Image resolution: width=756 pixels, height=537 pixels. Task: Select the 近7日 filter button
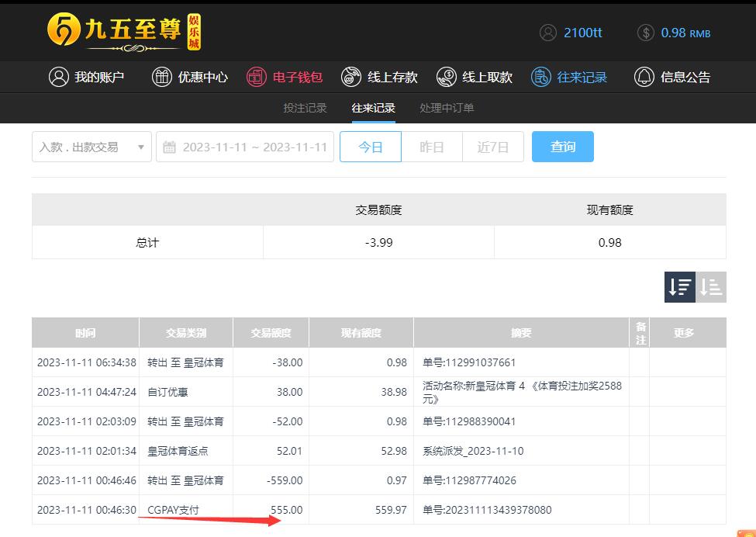point(493,147)
